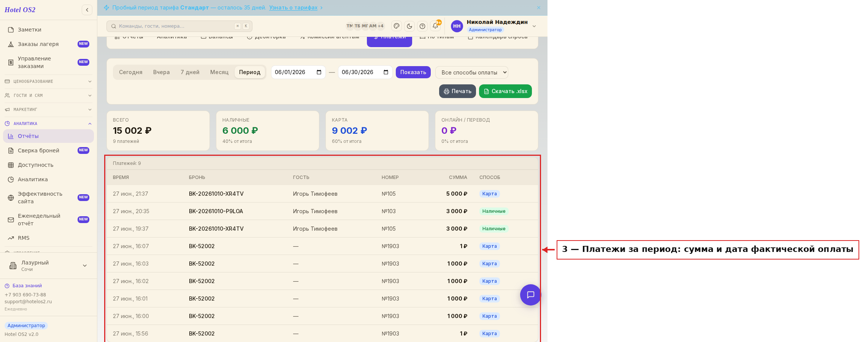
Task: Select the 7 дней period filter
Action: coord(190,72)
